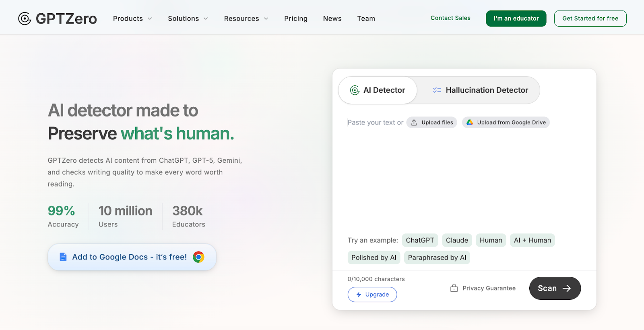Expand the Products dropdown chevron
The height and width of the screenshot is (330, 644).
[150, 19]
